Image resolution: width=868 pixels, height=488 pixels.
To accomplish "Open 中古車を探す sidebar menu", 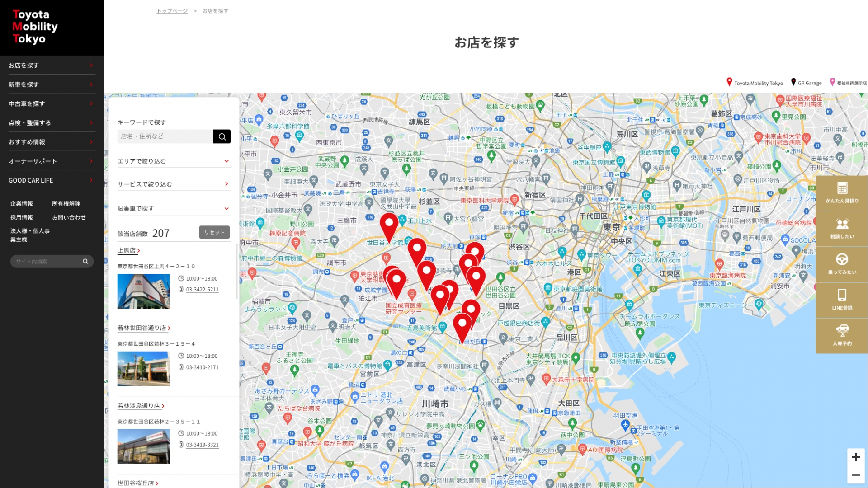I will pos(52,104).
